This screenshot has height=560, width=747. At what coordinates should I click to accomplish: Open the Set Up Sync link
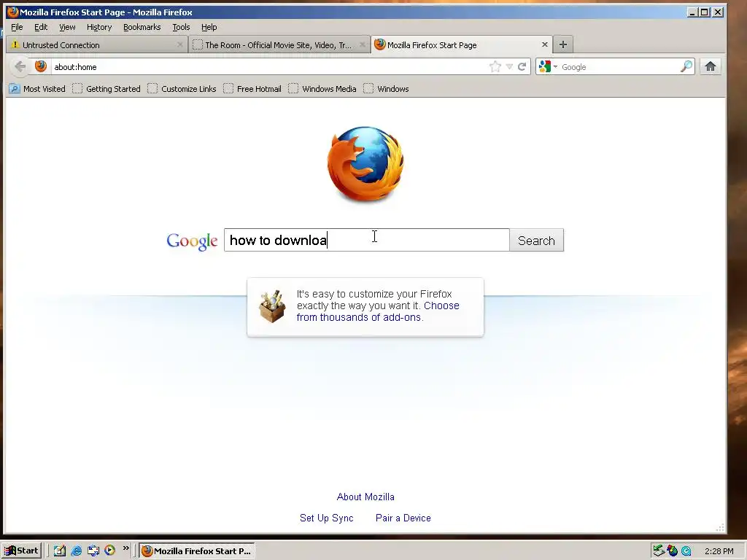point(326,518)
